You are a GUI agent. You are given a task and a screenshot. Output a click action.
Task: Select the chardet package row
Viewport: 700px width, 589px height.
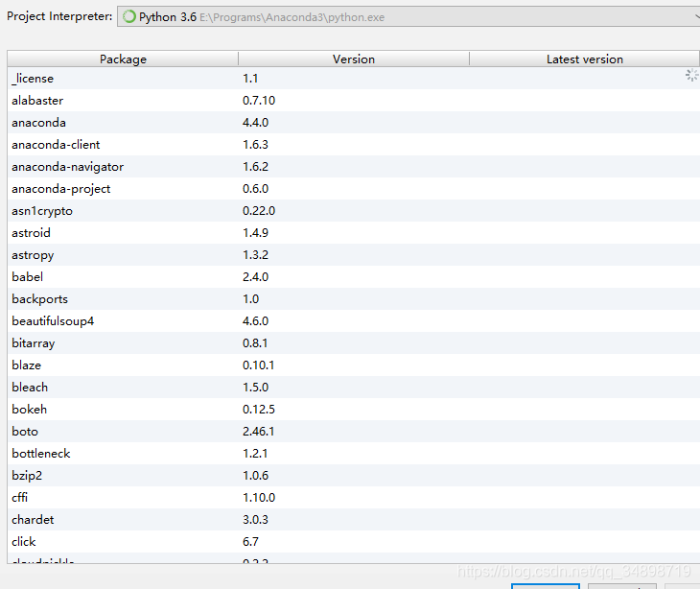[x=354, y=519]
